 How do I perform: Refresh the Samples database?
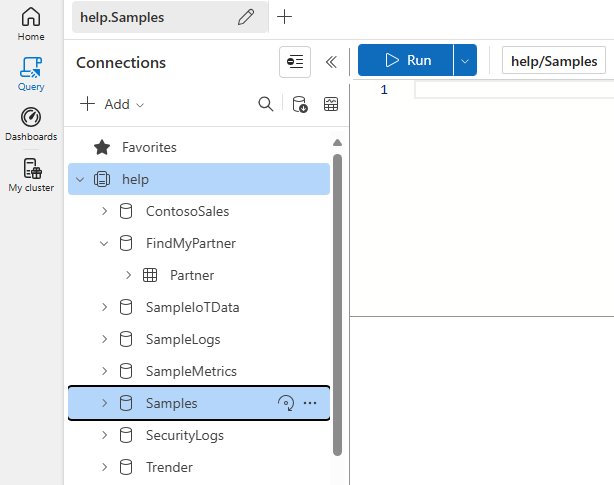[x=285, y=403]
